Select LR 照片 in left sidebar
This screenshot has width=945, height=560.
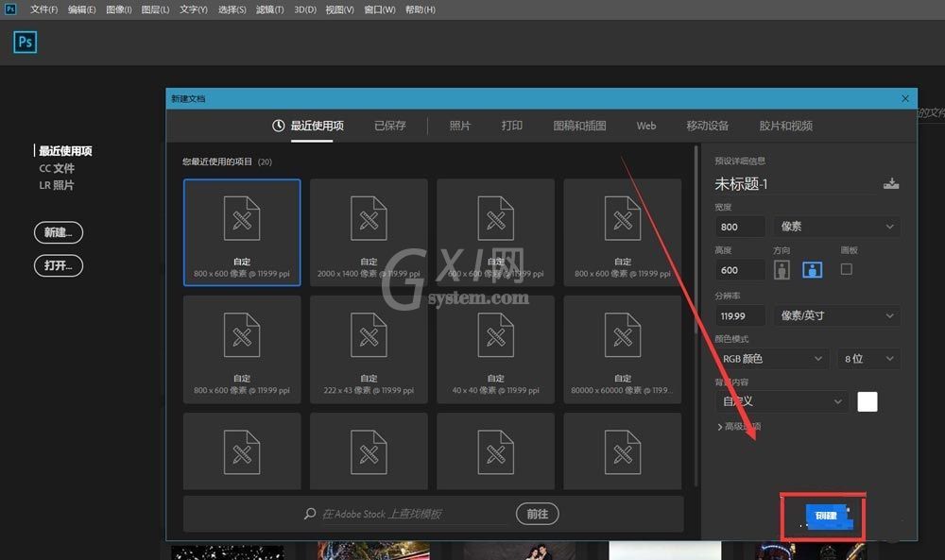coord(57,185)
